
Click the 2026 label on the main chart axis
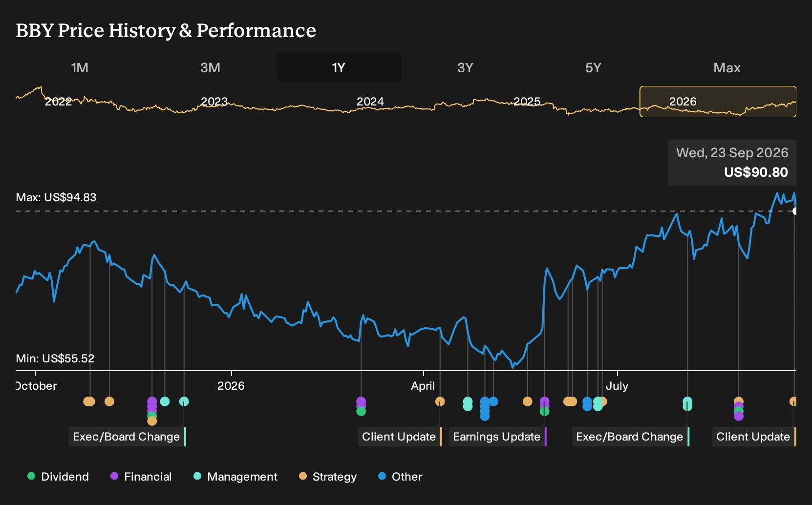(x=231, y=386)
